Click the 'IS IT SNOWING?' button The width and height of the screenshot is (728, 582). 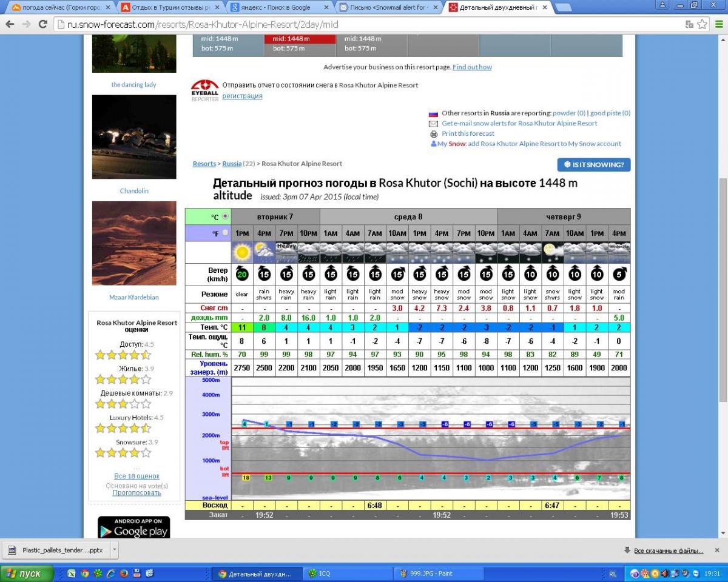tap(594, 165)
